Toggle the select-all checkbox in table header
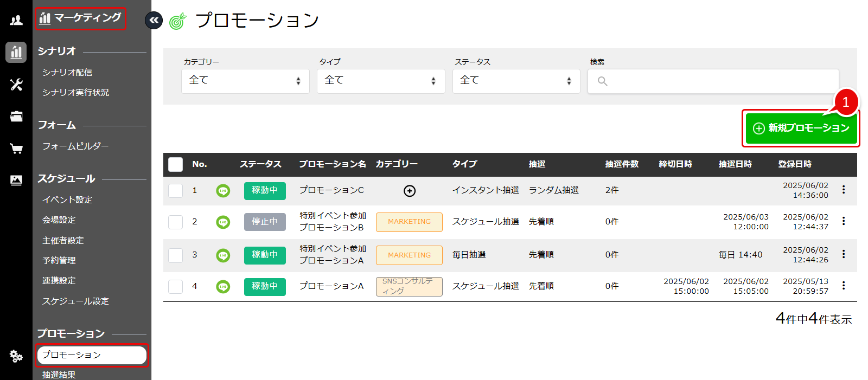Viewport: 868px width, 380px height. pyautogui.click(x=176, y=164)
